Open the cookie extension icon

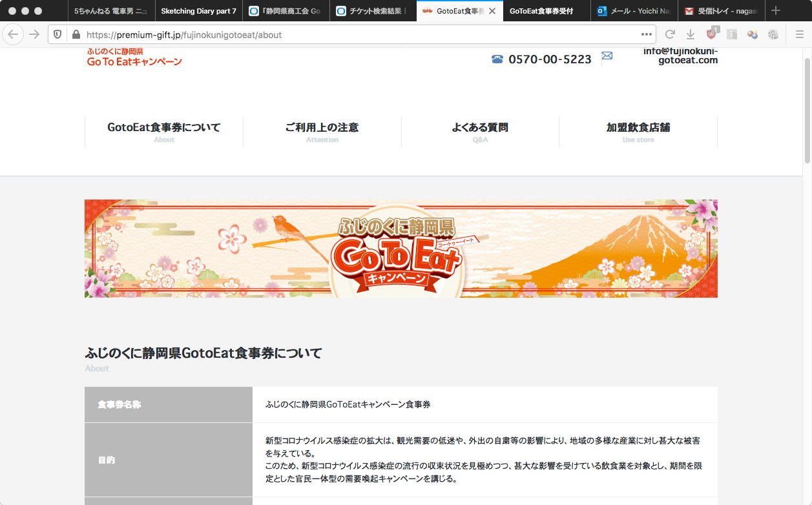click(773, 34)
